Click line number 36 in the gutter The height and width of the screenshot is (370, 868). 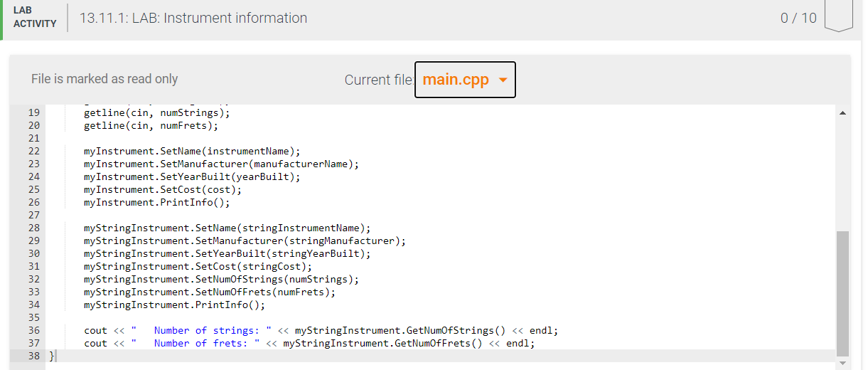33,330
